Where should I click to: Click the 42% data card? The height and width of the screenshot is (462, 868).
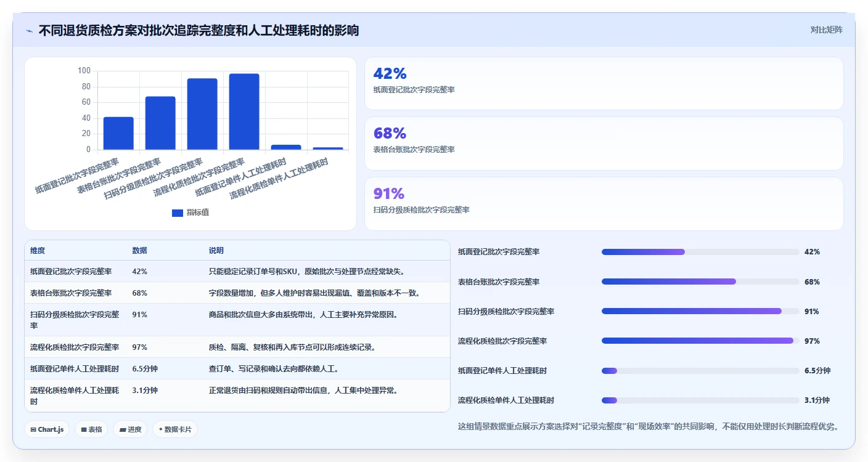click(x=604, y=83)
